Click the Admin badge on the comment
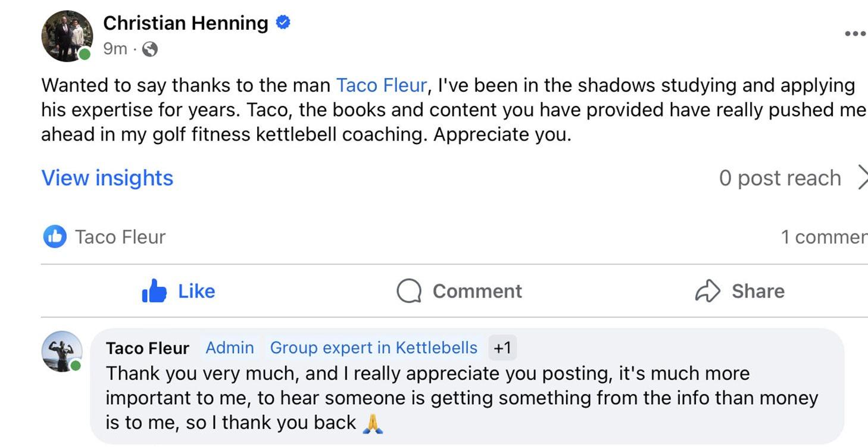This screenshot has width=868, height=447. pos(230,348)
